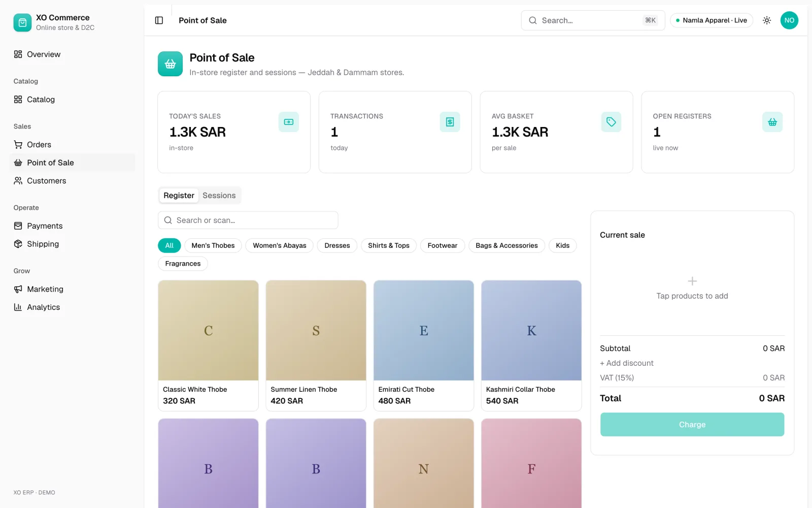Open Analytics in the sidebar
The height and width of the screenshot is (508, 812).
[73, 307]
